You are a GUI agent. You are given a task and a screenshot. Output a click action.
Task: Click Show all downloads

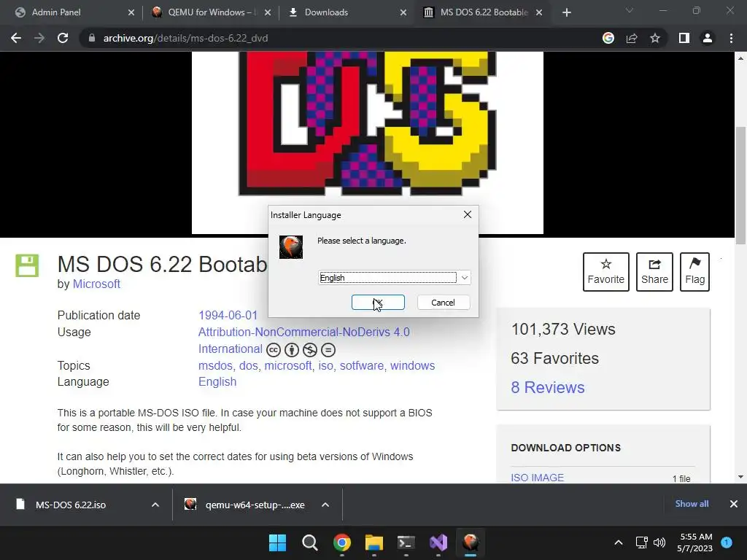point(692,504)
